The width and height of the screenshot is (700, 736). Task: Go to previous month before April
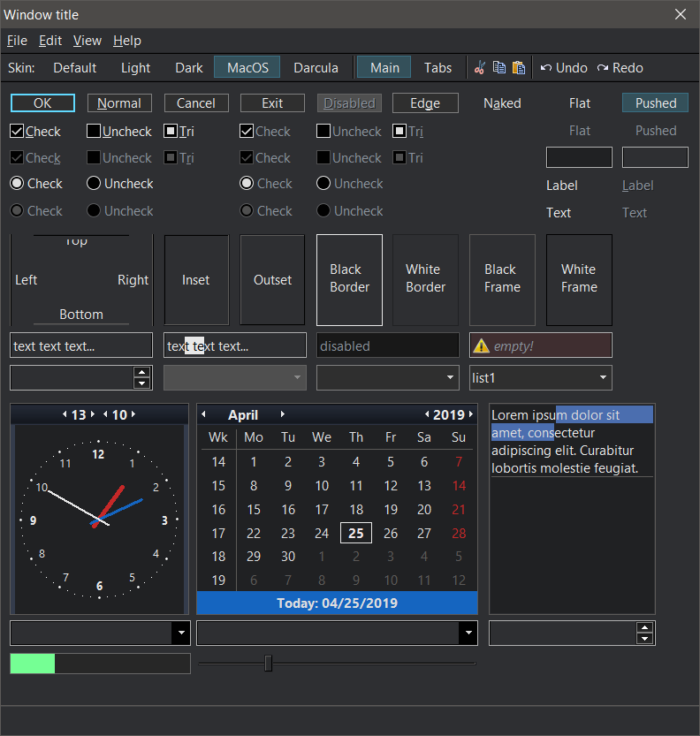pos(203,414)
